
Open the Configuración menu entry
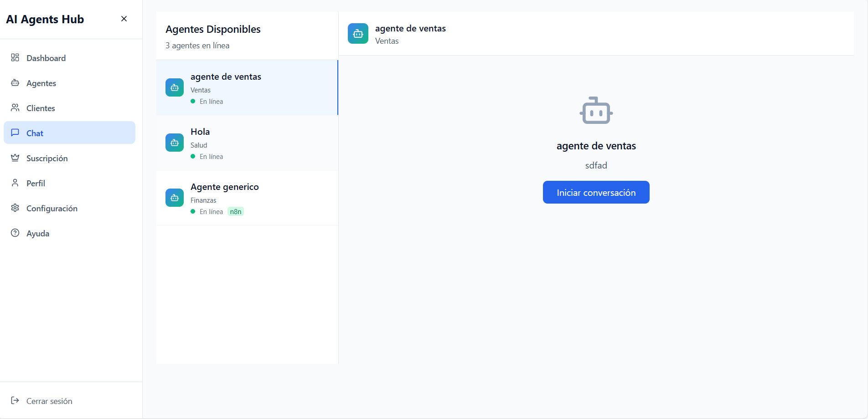(x=69, y=208)
